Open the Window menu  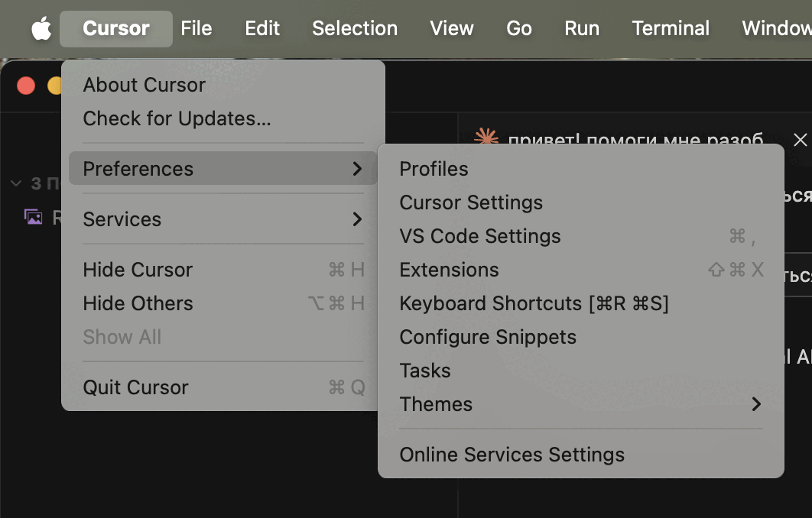776,28
